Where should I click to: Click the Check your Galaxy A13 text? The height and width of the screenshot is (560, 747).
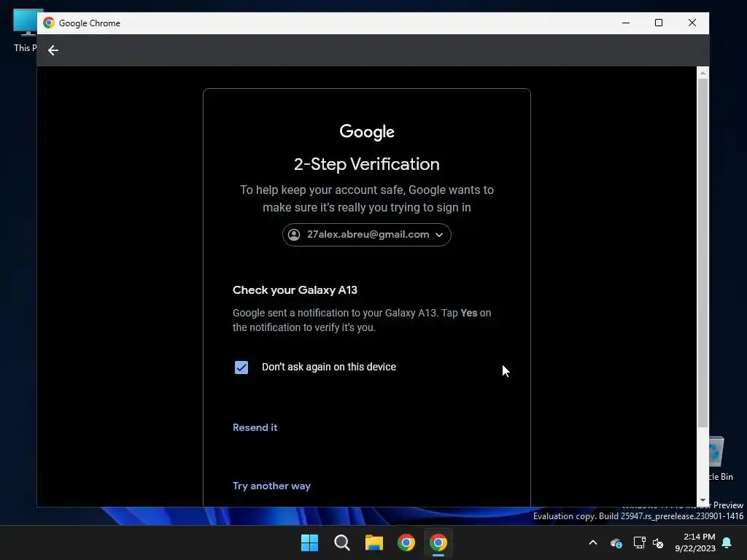(295, 290)
